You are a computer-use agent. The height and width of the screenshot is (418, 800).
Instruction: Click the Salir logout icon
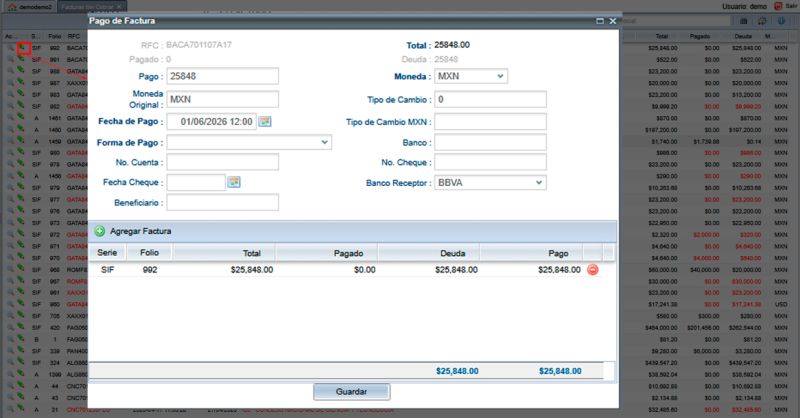pyautogui.click(x=778, y=6)
